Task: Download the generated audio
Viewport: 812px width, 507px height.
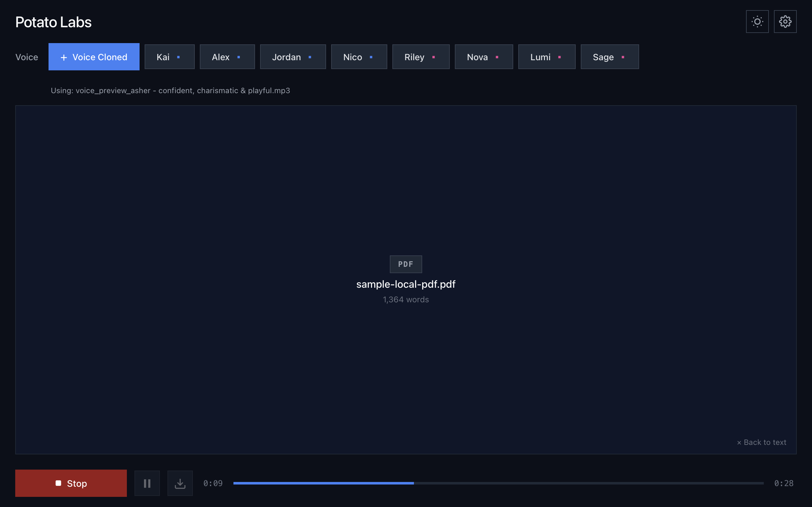Action: 180,483
